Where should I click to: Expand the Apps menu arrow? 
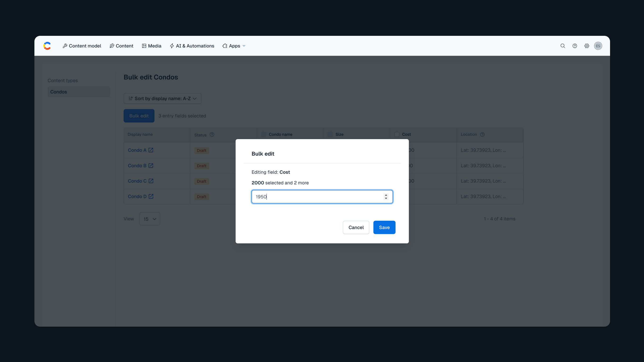pos(244,46)
